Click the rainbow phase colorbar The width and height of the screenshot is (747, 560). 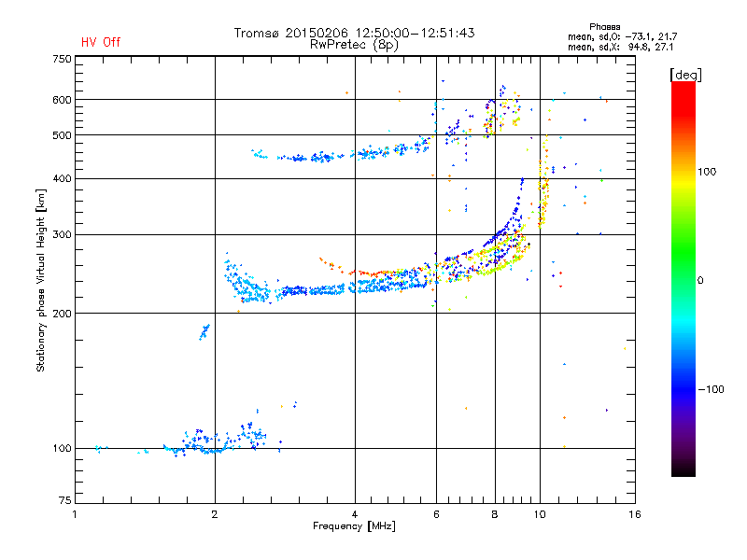click(684, 279)
